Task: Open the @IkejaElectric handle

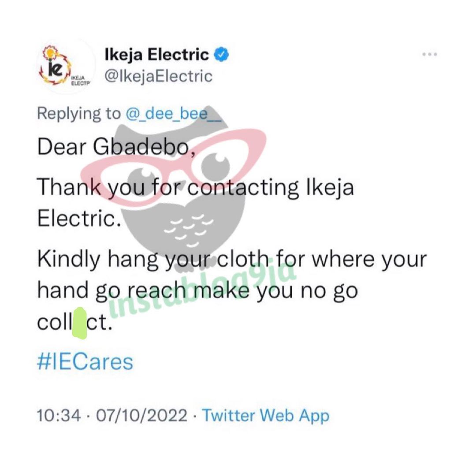Action: click(x=158, y=76)
